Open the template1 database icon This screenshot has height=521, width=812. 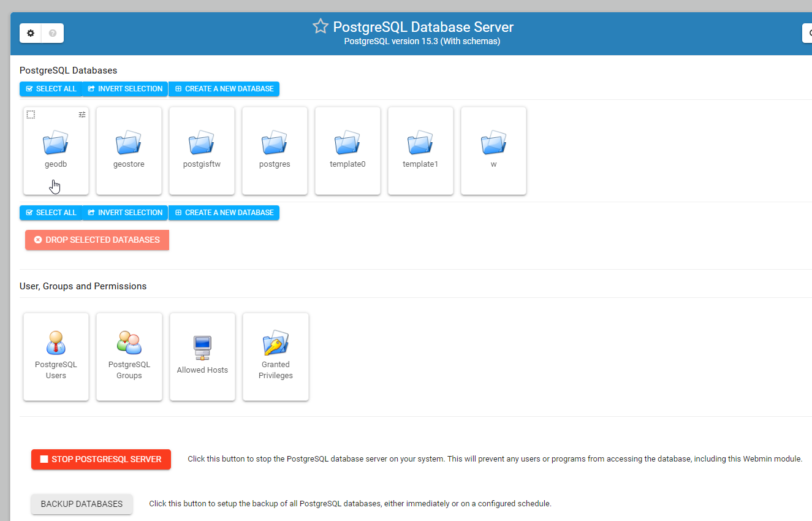point(420,143)
